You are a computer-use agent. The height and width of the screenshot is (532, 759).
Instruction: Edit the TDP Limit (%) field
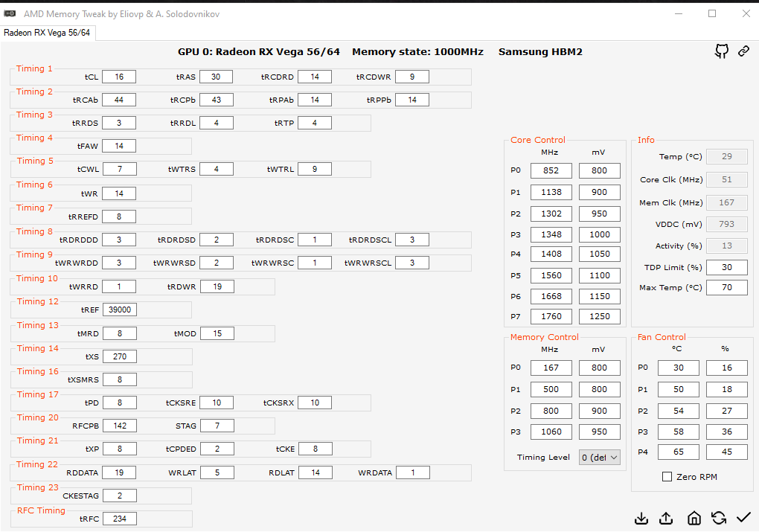[x=726, y=267]
